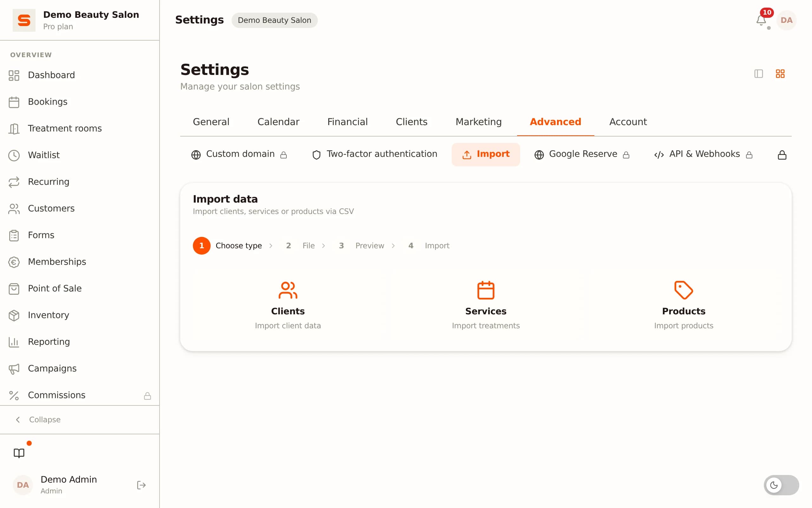Switch to sidebar layout view icon

758,74
